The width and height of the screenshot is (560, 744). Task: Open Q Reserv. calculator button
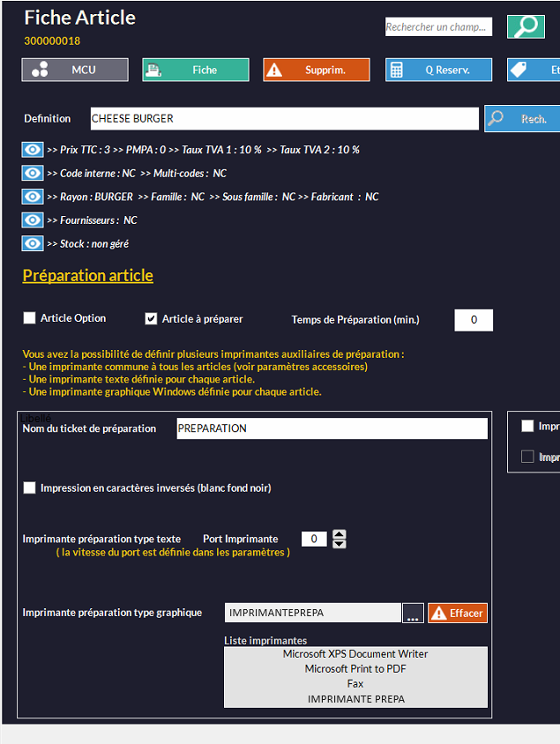click(438, 70)
